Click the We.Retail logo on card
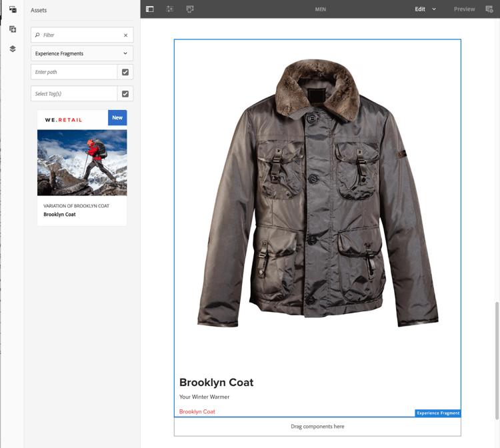The height and width of the screenshot is (448, 500). pyautogui.click(x=63, y=120)
